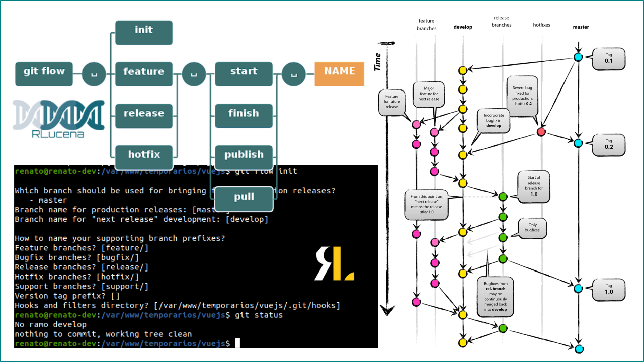Click the "develop" column heading

pos(463,27)
